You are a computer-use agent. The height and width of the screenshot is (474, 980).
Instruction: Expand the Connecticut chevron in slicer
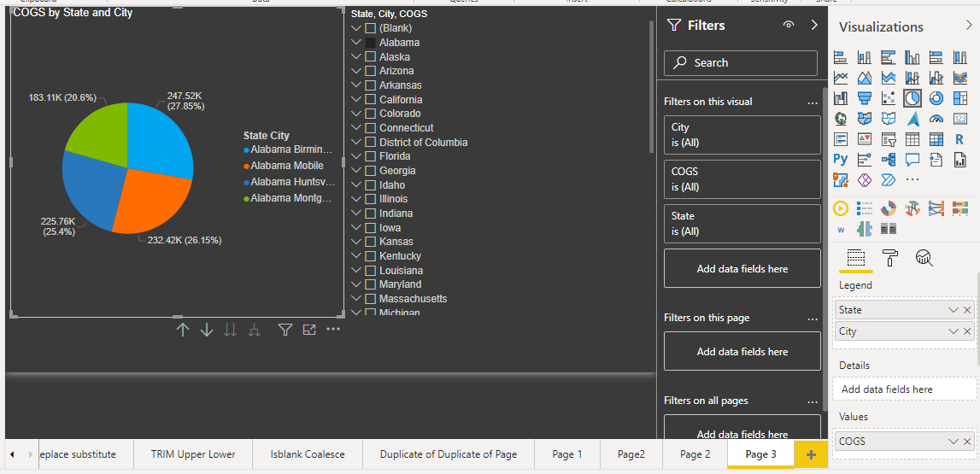(x=356, y=128)
